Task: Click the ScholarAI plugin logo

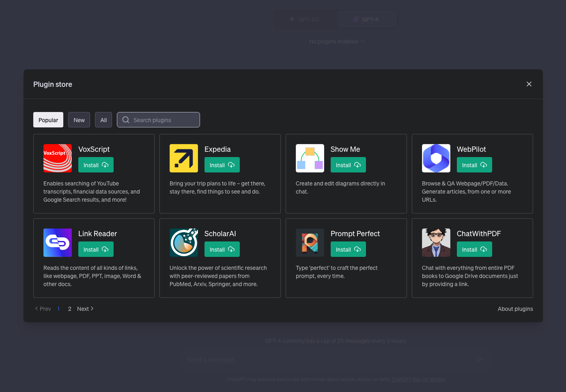Action: pyautogui.click(x=184, y=243)
